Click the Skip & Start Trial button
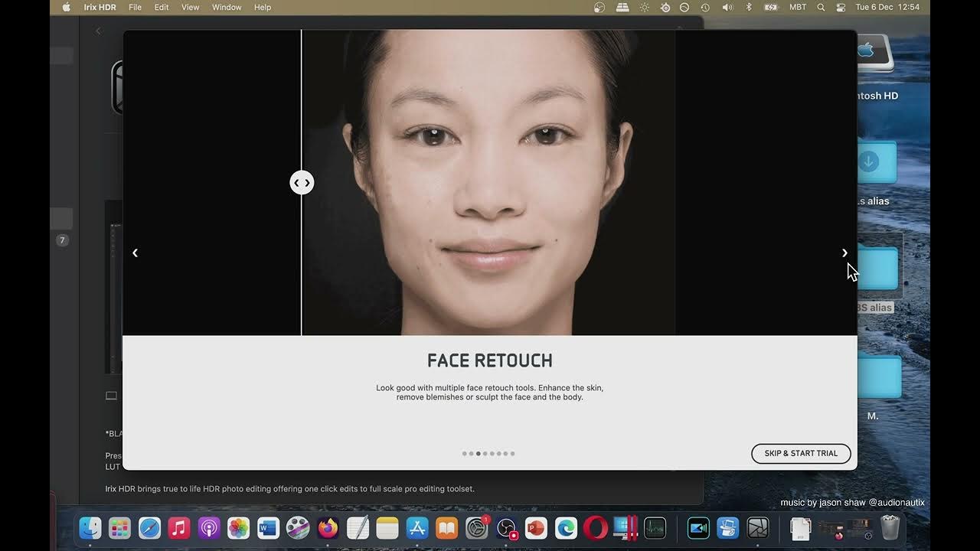 [x=801, y=453]
